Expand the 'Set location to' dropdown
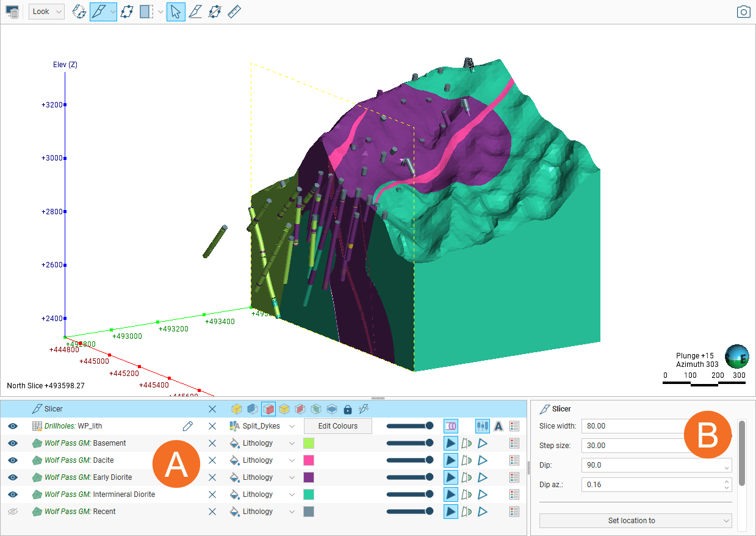The image size is (756, 536). (635, 521)
